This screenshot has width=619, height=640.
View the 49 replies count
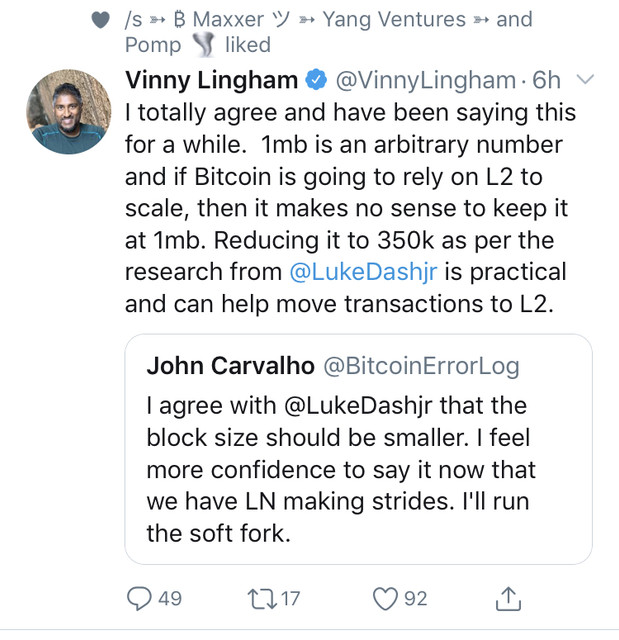[170, 599]
